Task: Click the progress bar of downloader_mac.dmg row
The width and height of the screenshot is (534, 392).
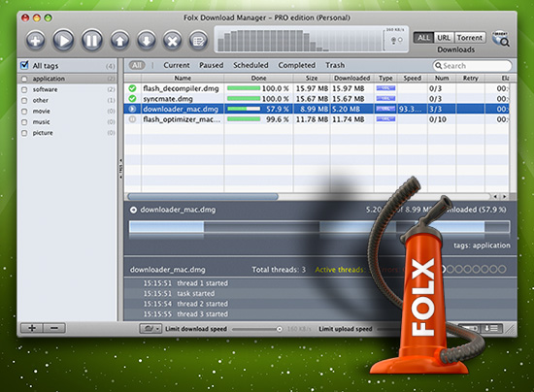Action: [x=244, y=109]
